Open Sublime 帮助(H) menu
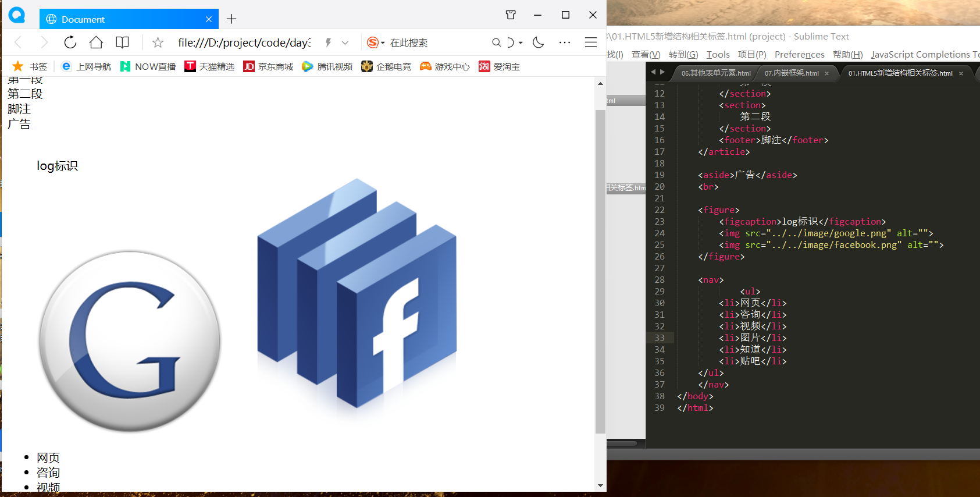The height and width of the screenshot is (497, 980). 847,55
